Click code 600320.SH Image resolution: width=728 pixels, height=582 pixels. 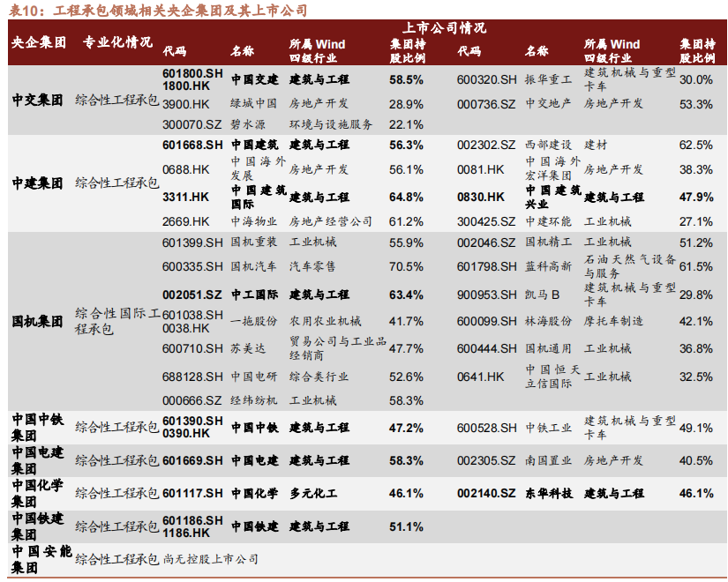pos(486,79)
